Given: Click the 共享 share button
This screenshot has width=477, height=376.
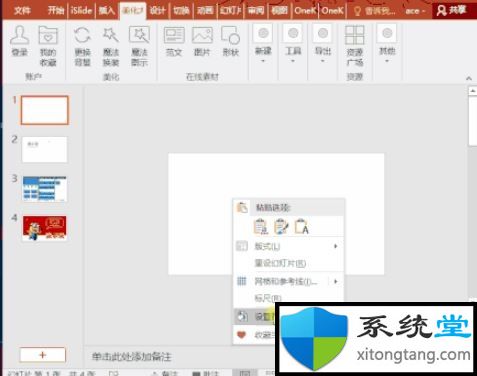Looking at the screenshot, I should (451, 11).
